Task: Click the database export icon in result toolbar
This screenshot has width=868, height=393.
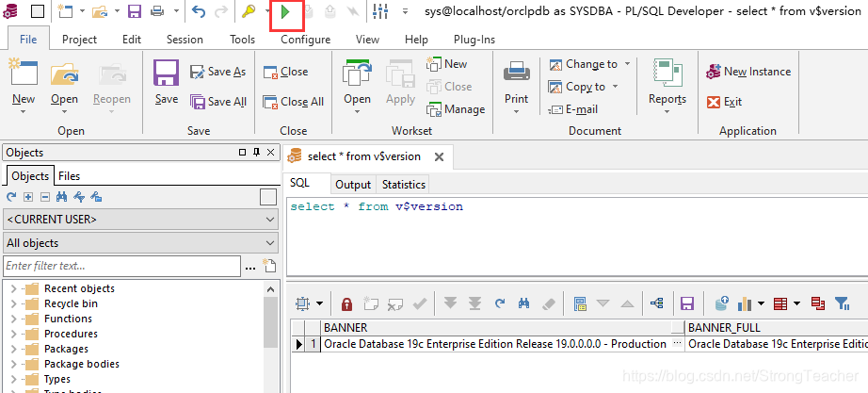Action: coord(721,303)
